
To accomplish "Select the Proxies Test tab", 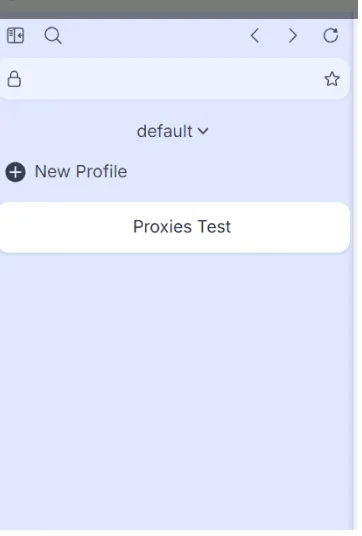I will (175, 227).
